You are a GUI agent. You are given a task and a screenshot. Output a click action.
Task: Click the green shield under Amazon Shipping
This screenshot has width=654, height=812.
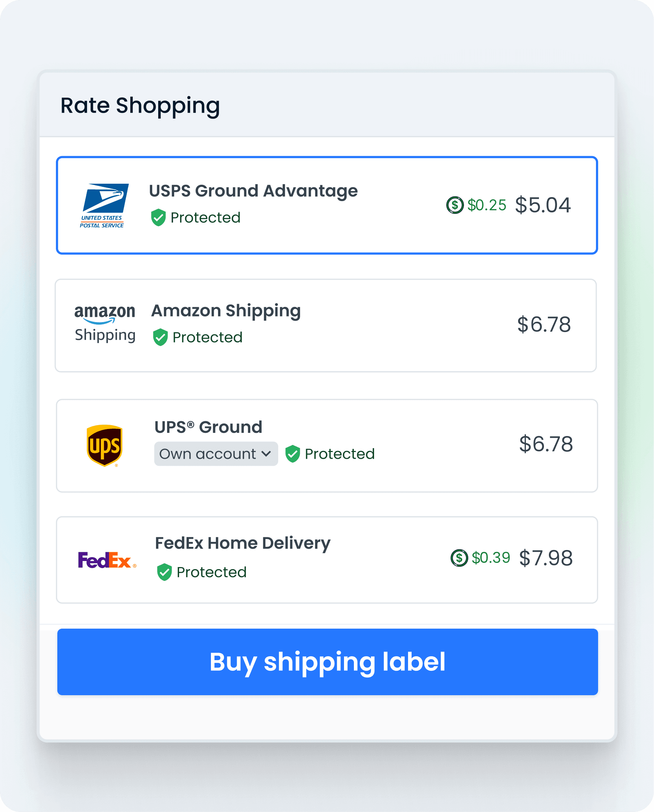160,337
